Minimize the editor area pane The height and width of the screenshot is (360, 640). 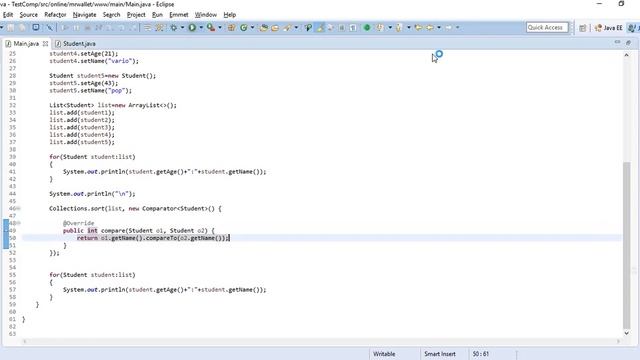coord(617,42)
